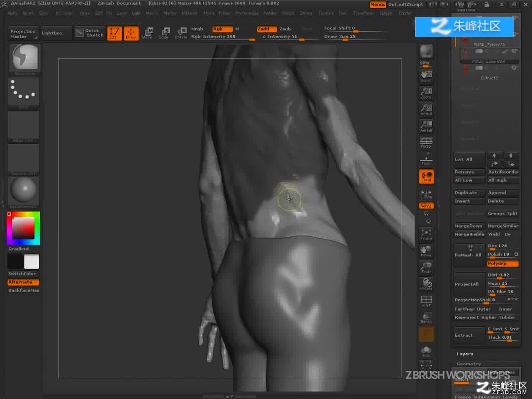Select the Scale transform tool in top shelf
Image resolution: width=532 pixels, height=399 pixels.
[164, 33]
